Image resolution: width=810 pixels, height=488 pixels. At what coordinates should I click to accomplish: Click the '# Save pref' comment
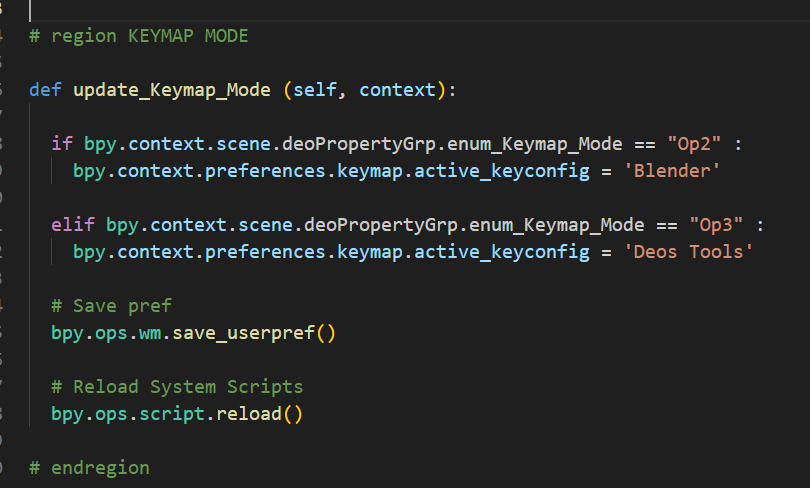[x=112, y=306]
